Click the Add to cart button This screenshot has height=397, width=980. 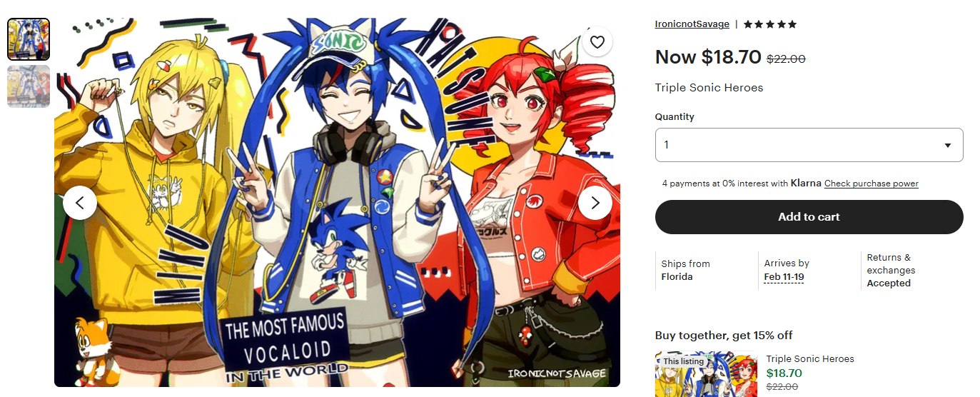[x=809, y=217]
